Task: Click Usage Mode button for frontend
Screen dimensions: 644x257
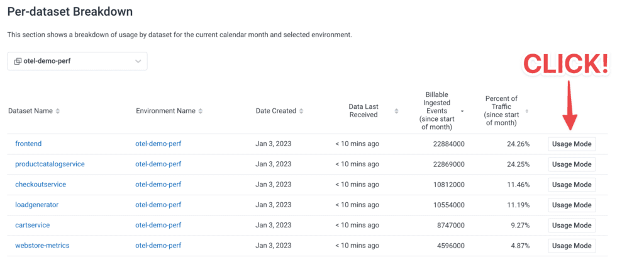Action: [x=572, y=144]
